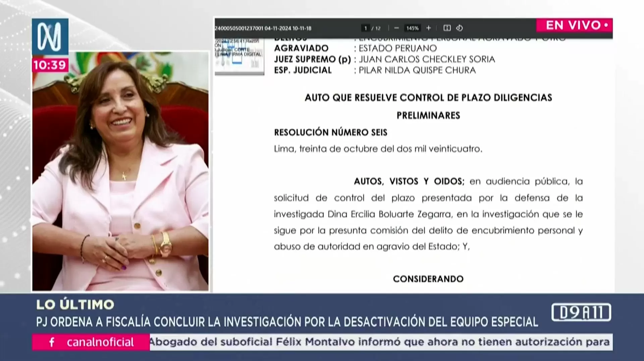Click the Félix Montalvo news ticker

tap(381, 342)
